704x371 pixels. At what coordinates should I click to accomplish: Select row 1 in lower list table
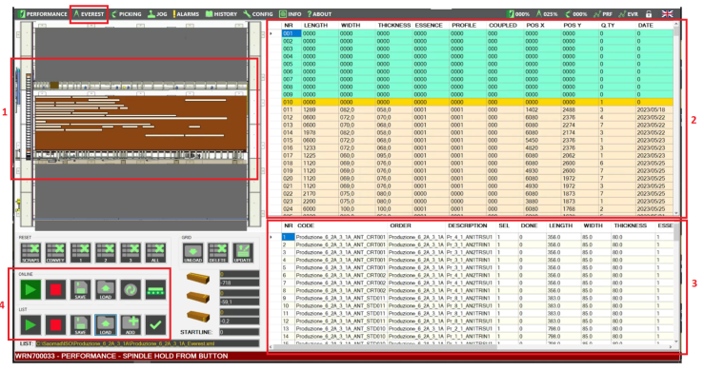[477, 237]
